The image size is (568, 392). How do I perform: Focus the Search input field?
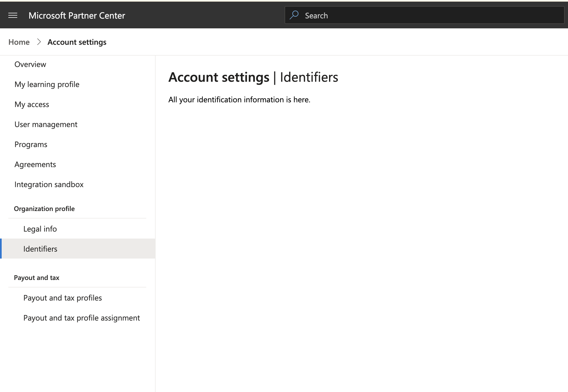[x=424, y=15]
